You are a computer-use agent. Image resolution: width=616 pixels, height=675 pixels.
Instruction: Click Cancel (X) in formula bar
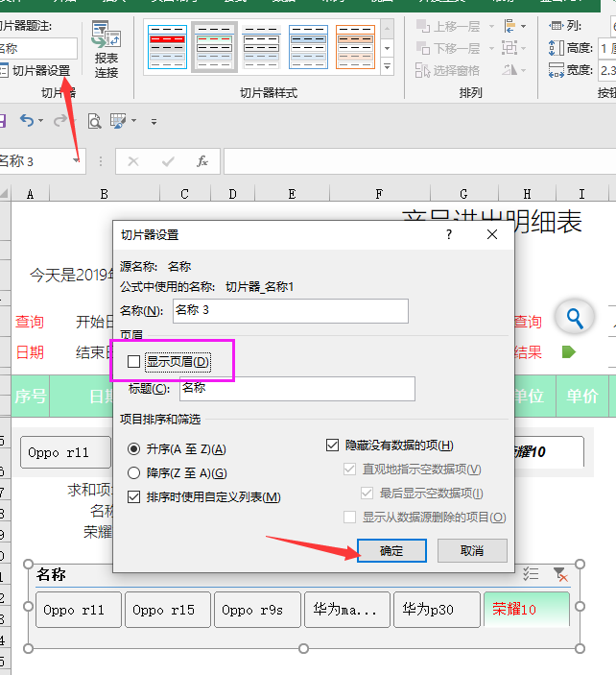pos(133,161)
